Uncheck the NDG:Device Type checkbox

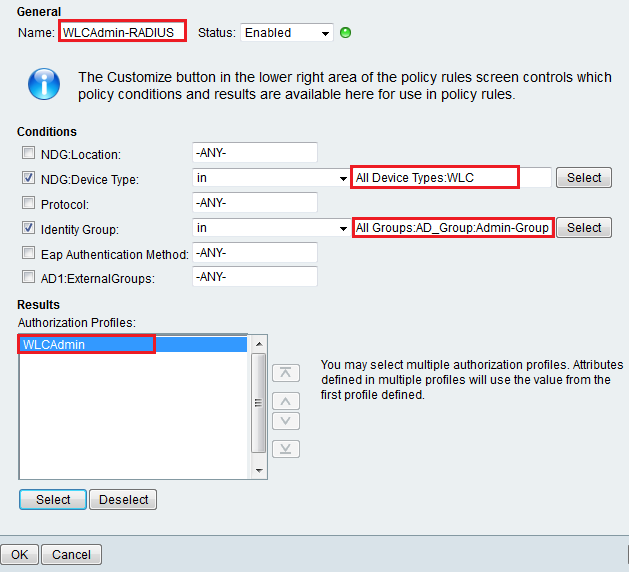click(x=29, y=179)
